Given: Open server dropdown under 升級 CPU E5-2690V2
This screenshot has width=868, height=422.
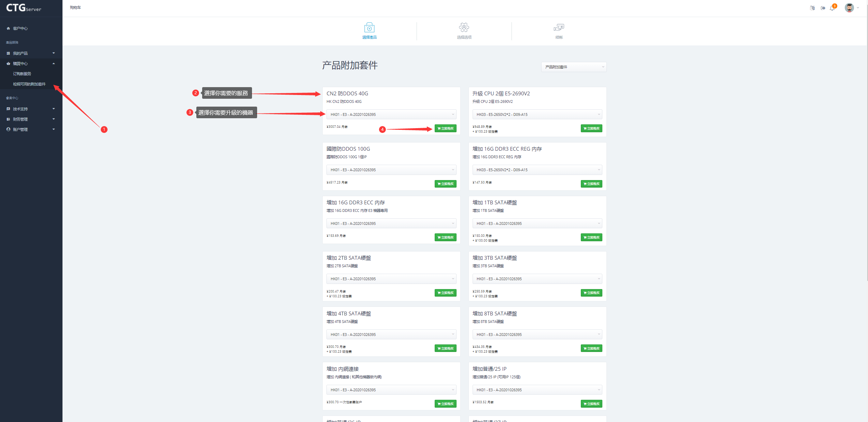Looking at the screenshot, I should (x=537, y=114).
